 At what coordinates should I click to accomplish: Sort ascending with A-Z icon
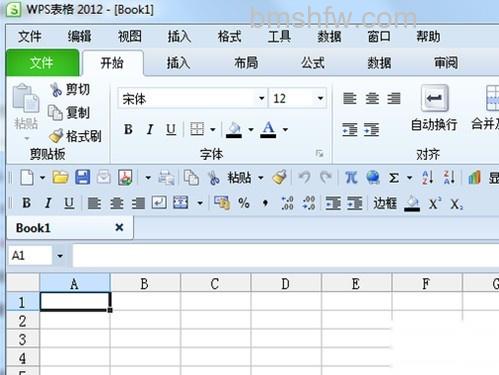427,177
